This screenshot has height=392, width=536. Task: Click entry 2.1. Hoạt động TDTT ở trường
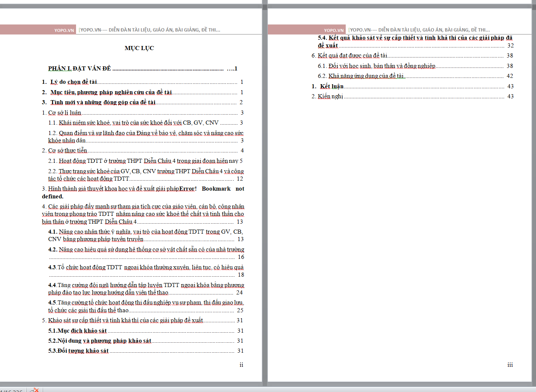146,161
